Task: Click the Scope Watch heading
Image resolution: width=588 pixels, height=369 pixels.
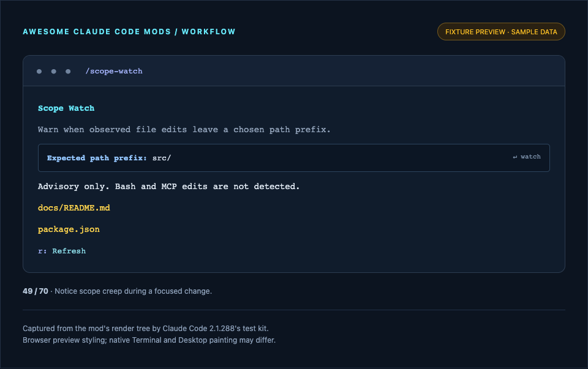Action: (66, 108)
